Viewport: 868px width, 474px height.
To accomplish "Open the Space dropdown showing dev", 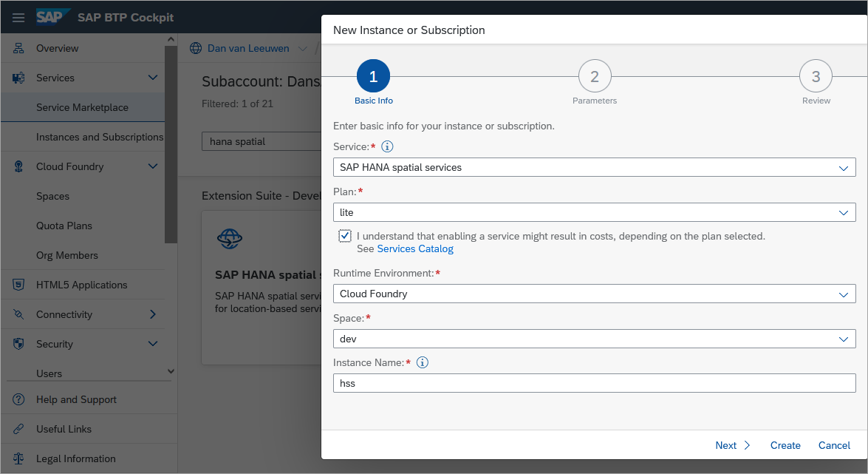I will 594,339.
